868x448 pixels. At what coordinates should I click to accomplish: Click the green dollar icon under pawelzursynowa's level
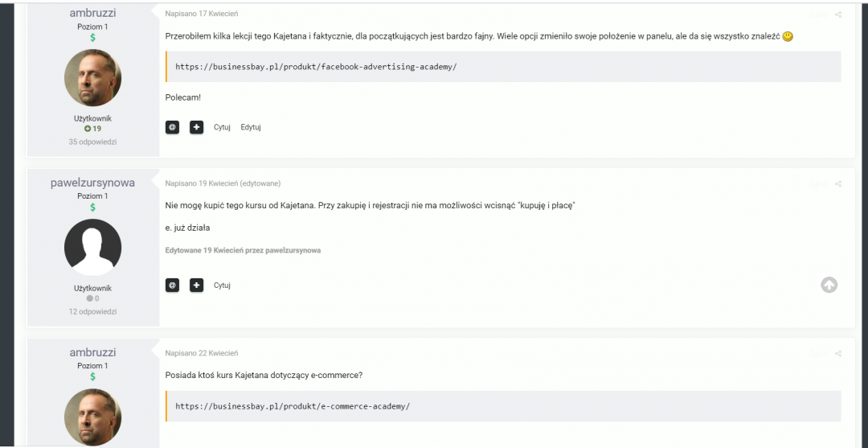92,208
